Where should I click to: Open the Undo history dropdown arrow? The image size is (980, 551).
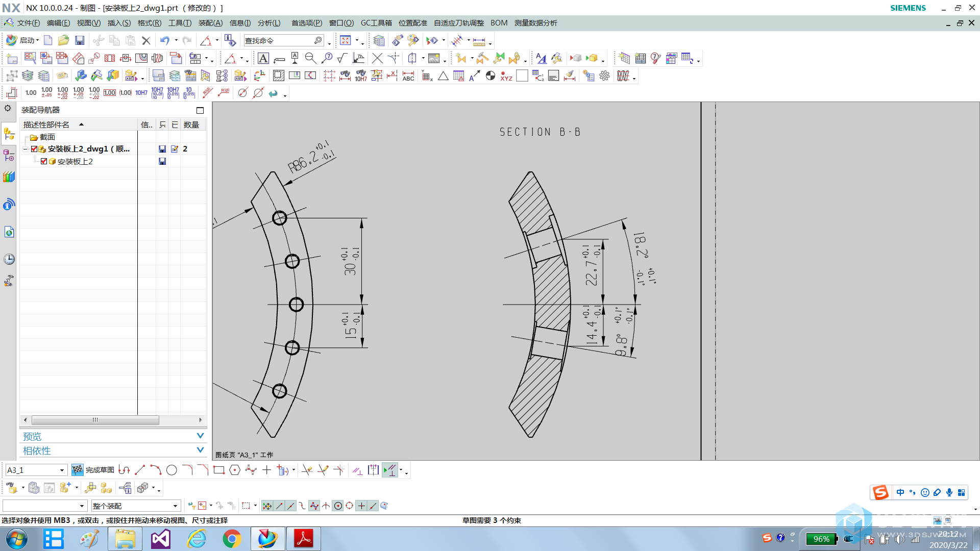coord(176,40)
